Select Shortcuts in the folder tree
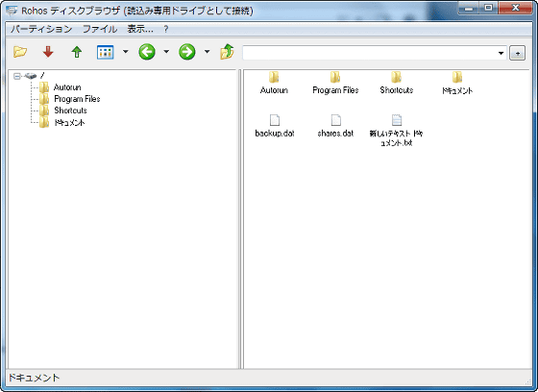This screenshot has height=392, width=538. pos(70,110)
